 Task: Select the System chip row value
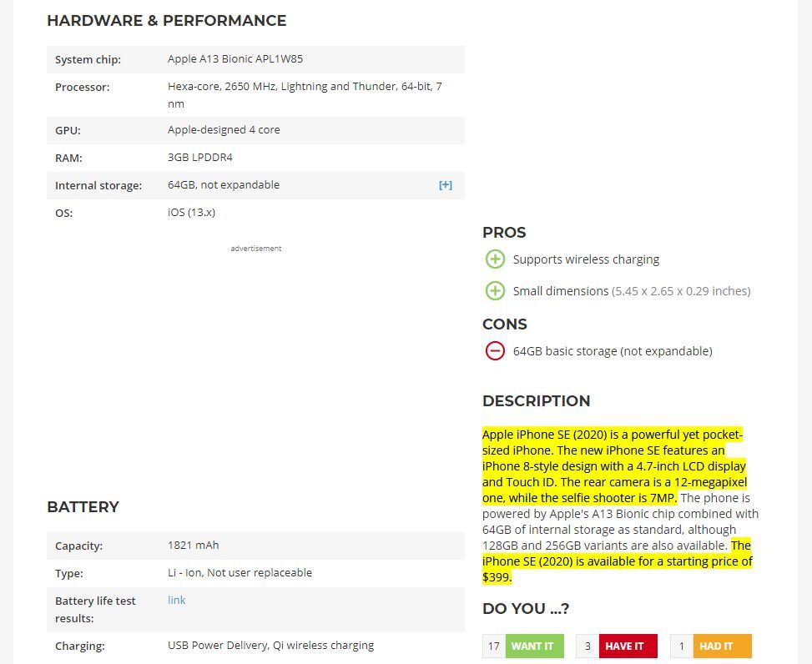click(235, 59)
